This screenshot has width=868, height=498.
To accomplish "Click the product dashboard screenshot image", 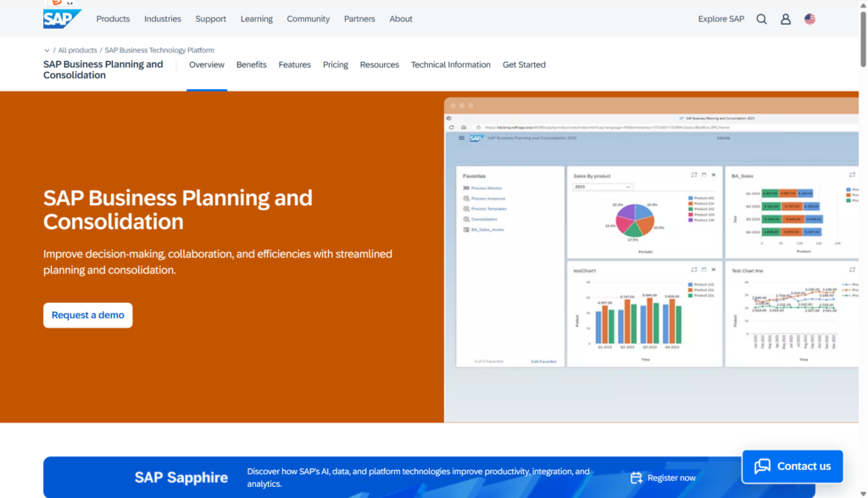I will tap(651, 255).
